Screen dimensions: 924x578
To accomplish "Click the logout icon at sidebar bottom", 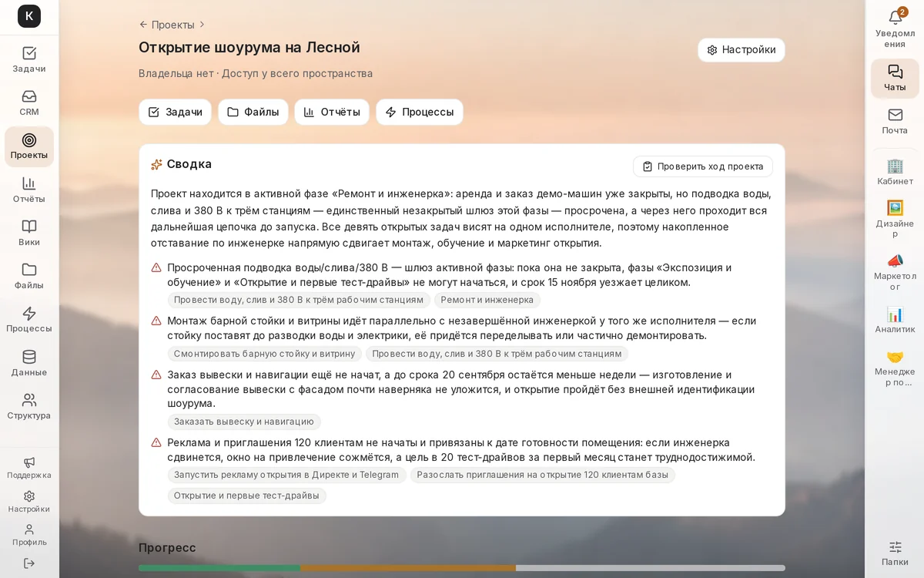I will pos(29,563).
